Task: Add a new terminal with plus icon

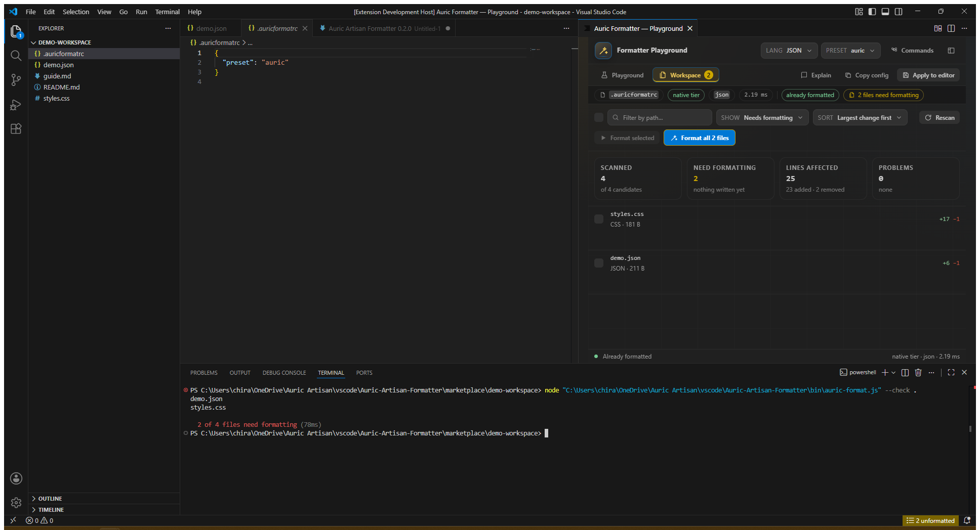Action: click(x=885, y=373)
